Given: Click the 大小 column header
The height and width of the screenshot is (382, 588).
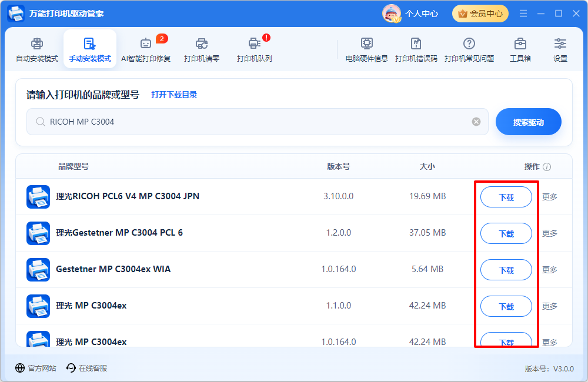Looking at the screenshot, I should (427, 166).
